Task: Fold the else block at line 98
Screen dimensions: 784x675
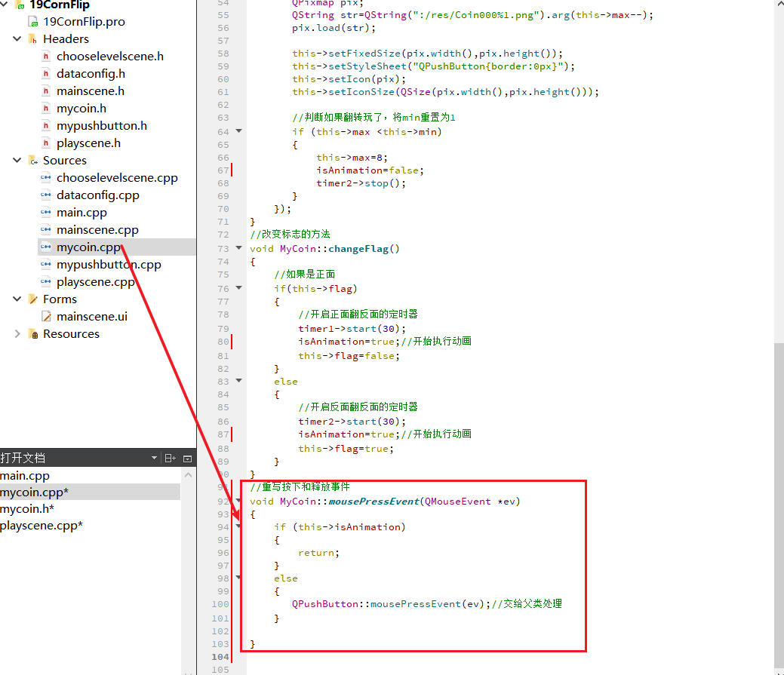Action: click(239, 578)
